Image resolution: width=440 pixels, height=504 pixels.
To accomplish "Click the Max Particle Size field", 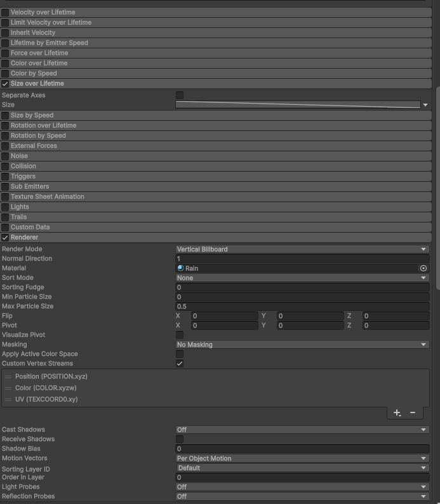I will click(x=302, y=306).
